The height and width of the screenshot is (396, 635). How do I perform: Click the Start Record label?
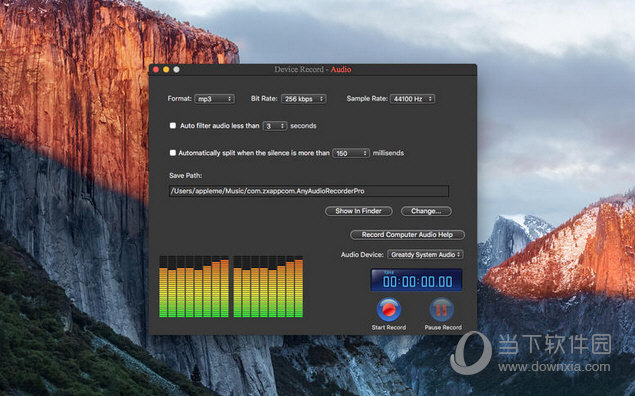(389, 327)
